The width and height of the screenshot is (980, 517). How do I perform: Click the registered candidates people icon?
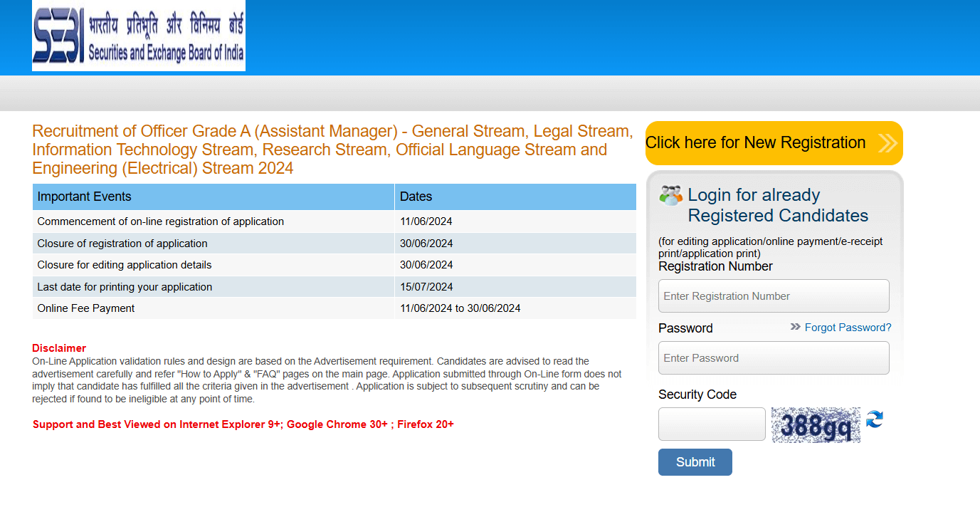point(670,195)
